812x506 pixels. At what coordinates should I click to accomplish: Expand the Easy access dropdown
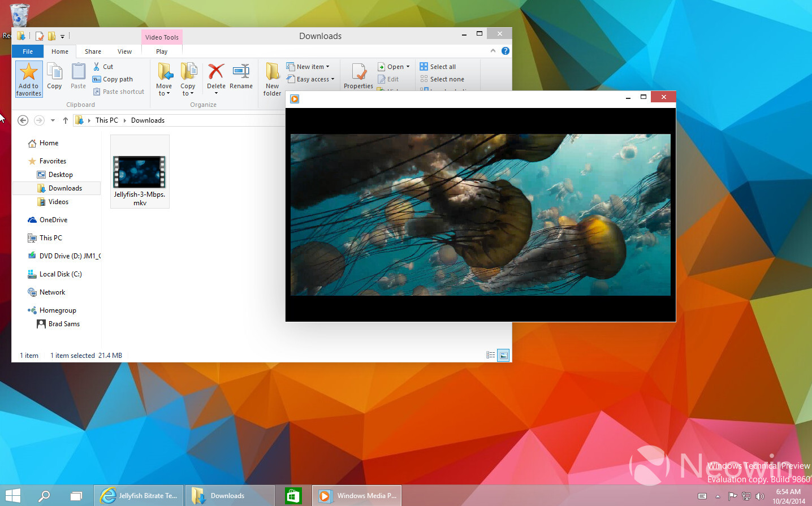click(311, 79)
